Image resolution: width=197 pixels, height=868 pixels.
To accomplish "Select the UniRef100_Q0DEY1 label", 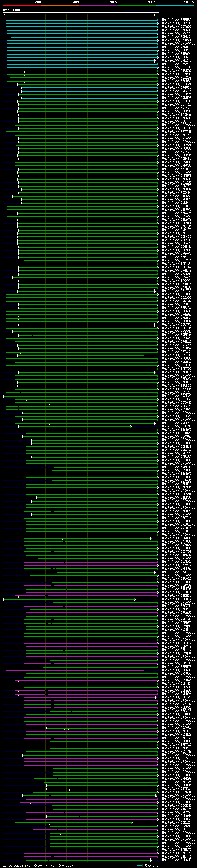I will (x=177, y=423).
